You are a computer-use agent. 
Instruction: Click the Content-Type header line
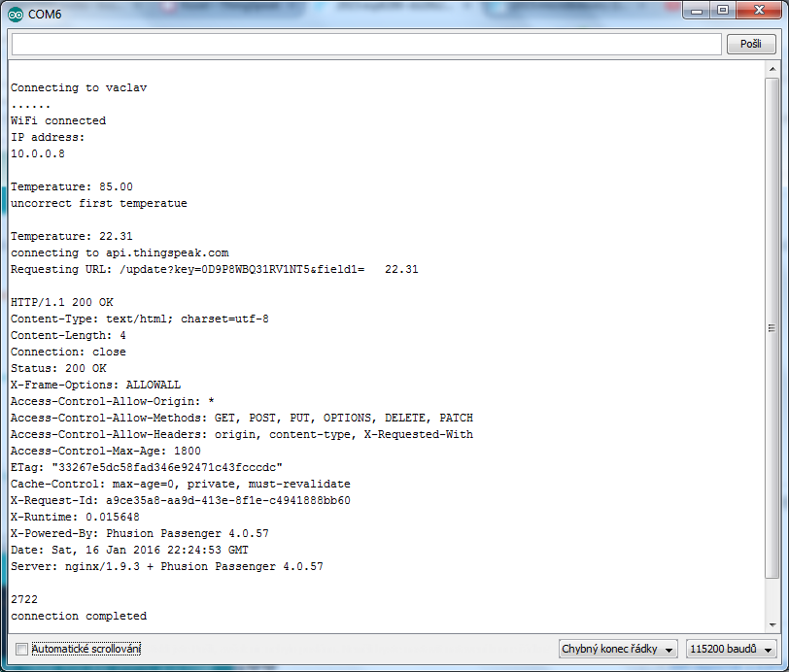139,319
